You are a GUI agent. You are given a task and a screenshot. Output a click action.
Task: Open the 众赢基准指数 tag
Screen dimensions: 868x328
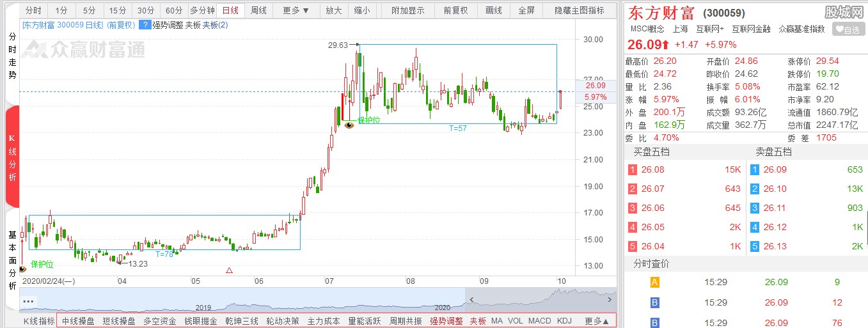(802, 29)
